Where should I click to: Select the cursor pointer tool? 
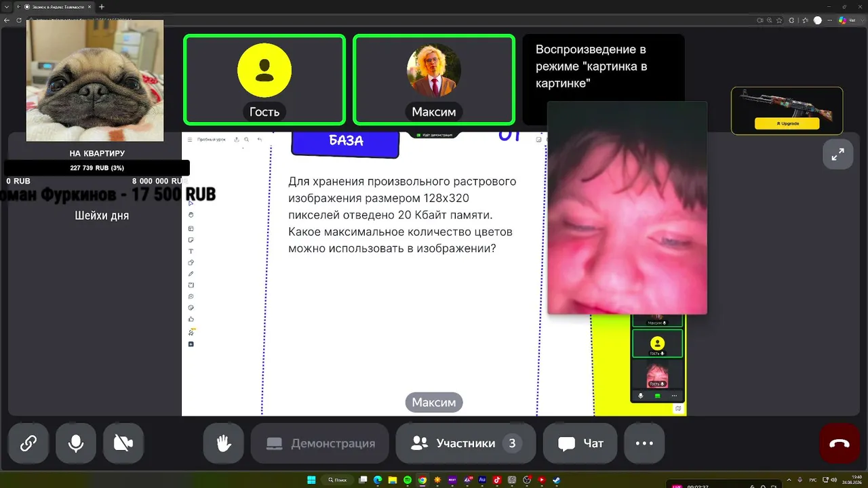click(191, 203)
